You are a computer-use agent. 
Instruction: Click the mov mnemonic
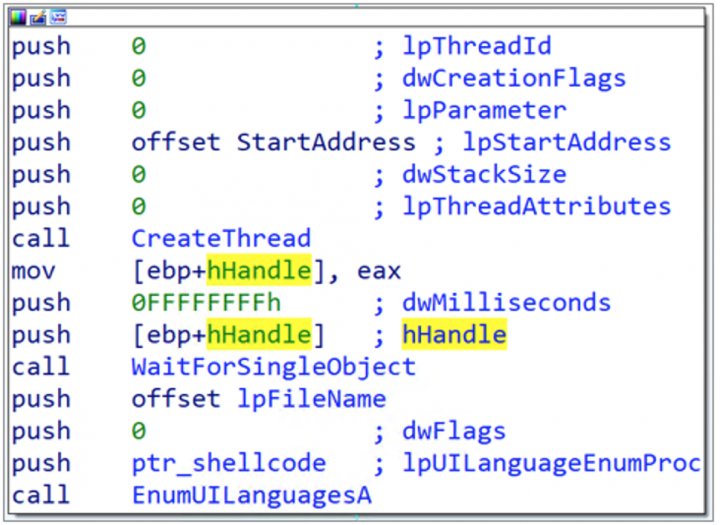[x=34, y=271]
